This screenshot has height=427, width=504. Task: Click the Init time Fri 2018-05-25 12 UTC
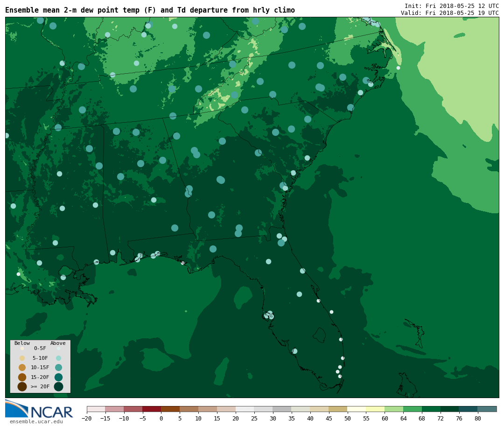[x=452, y=6]
